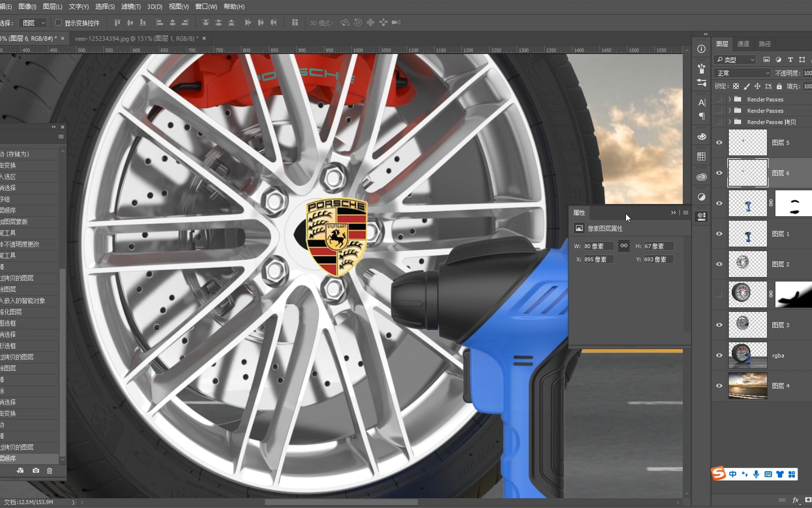This screenshot has width=812, height=508.
Task: Open the Color palette panel icon
Action: 701,136
